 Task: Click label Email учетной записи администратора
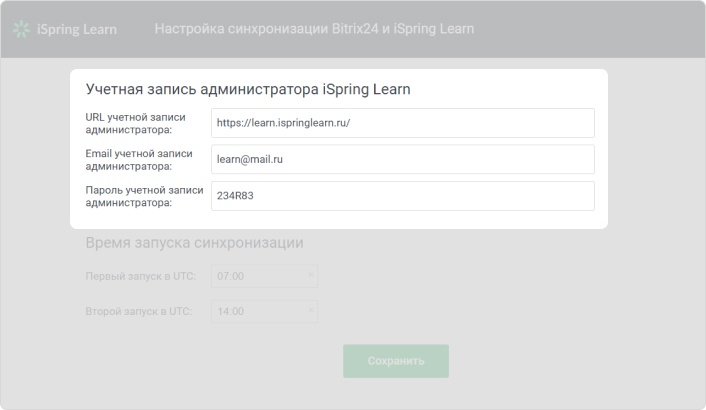tap(139, 160)
